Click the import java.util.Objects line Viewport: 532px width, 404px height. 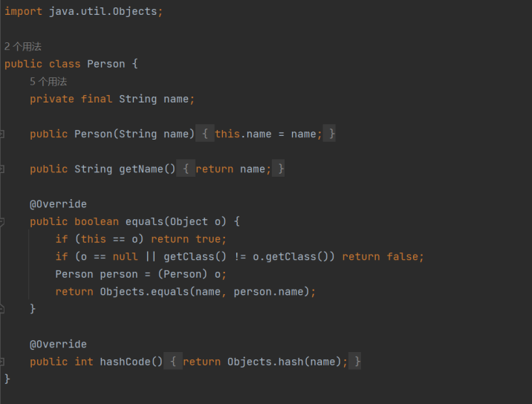pos(83,12)
